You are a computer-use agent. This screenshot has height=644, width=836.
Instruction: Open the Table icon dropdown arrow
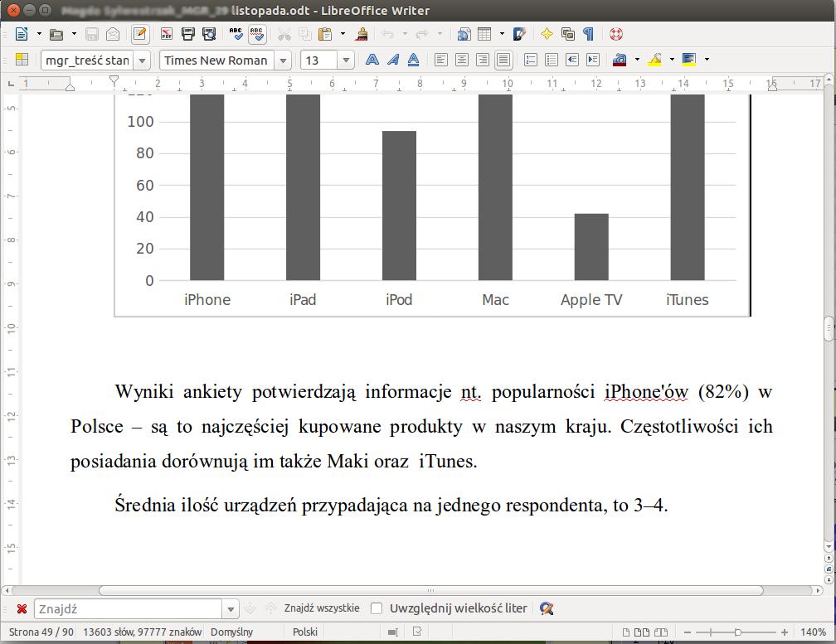(x=502, y=34)
